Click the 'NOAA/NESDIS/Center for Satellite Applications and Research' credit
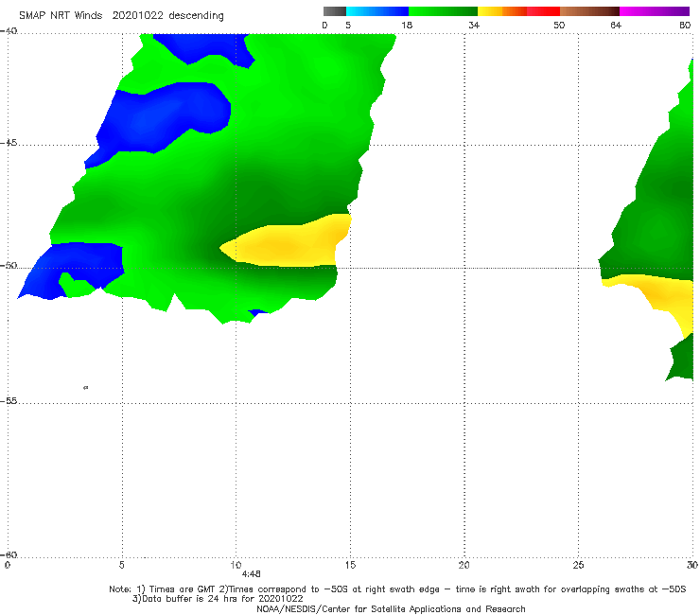This screenshot has width=700, height=615. point(391,608)
